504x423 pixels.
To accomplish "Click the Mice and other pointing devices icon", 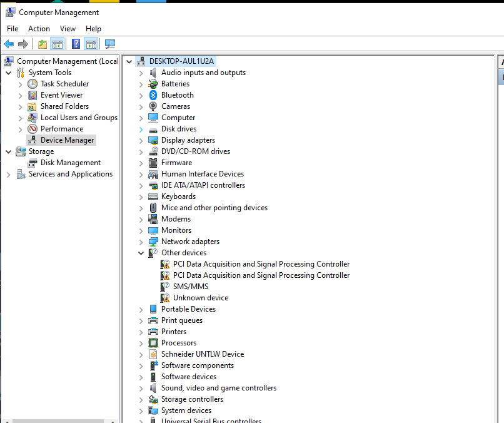I will (x=153, y=208).
